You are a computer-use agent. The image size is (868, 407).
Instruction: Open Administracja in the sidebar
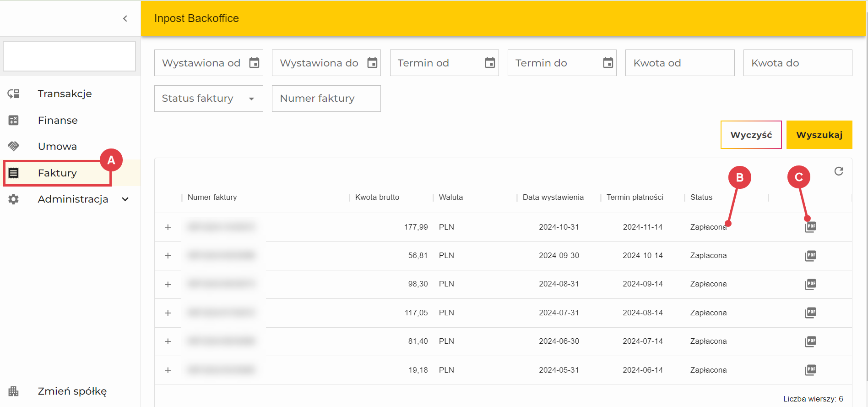pyautogui.click(x=73, y=199)
